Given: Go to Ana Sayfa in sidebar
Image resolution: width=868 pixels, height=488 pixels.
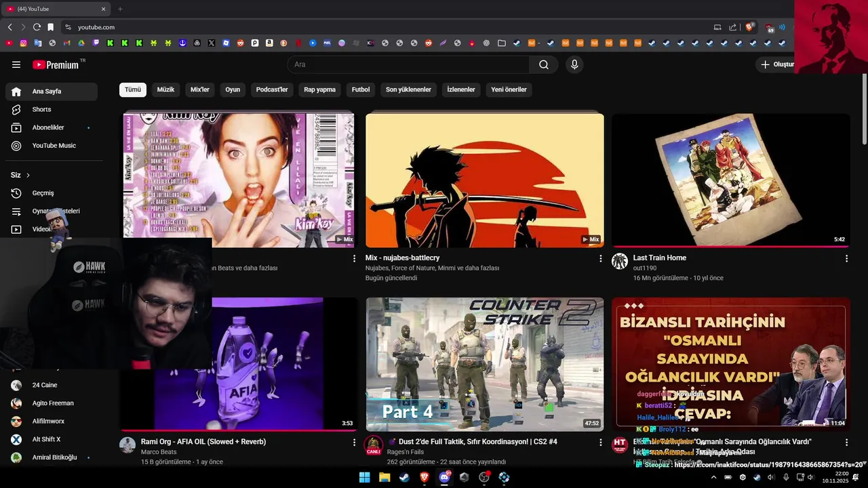Looking at the screenshot, I should [x=52, y=91].
